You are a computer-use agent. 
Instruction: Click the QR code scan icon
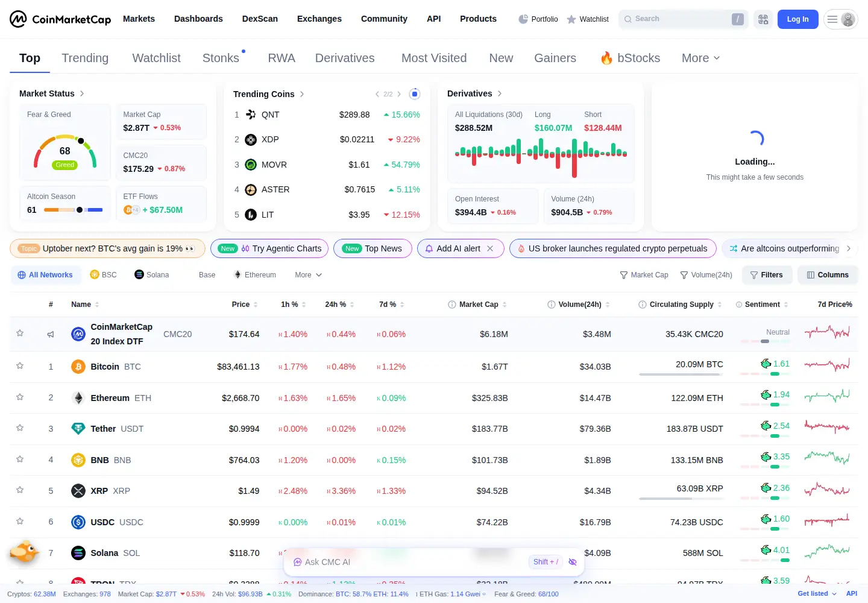click(763, 19)
